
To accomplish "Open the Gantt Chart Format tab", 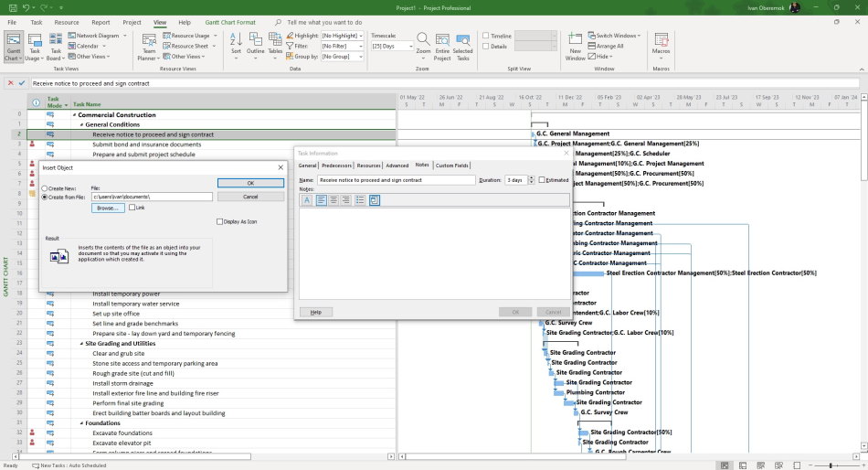I will [x=230, y=22].
